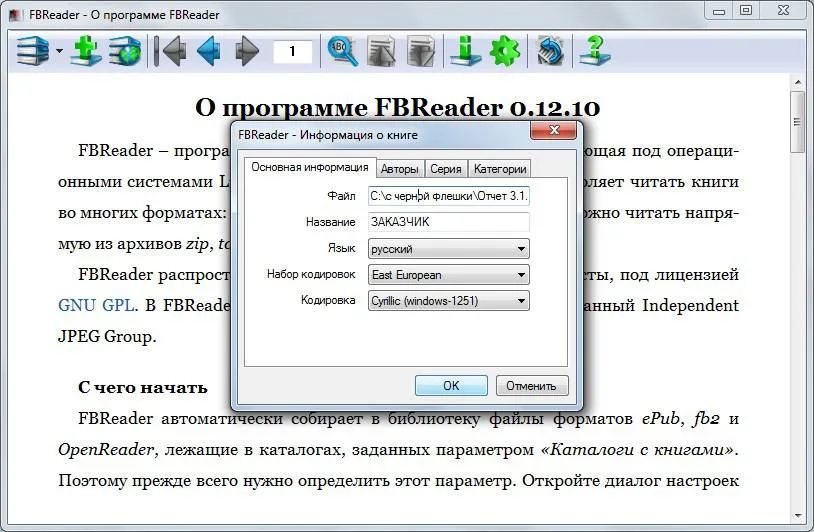814x532 pixels.
Task: Open help with the question mark icon
Action: pos(595,51)
